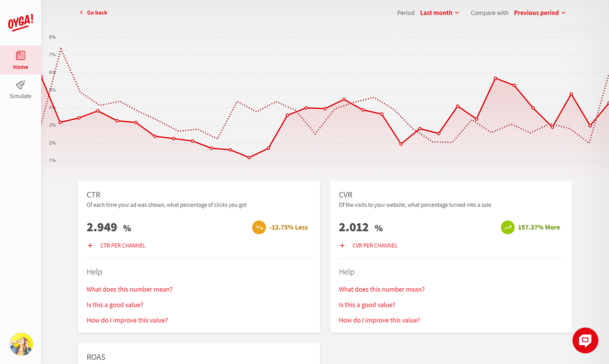Click the 8% axis label
This screenshot has height=364, width=609.
coord(52,37)
